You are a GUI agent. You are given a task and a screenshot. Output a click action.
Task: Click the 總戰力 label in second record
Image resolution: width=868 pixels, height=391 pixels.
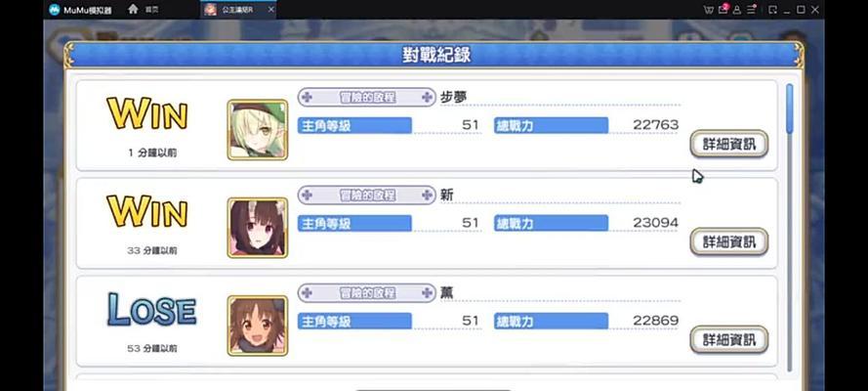(551, 223)
